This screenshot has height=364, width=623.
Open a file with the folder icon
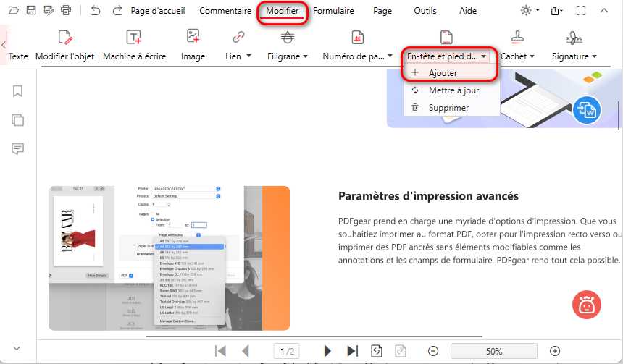[x=14, y=11]
